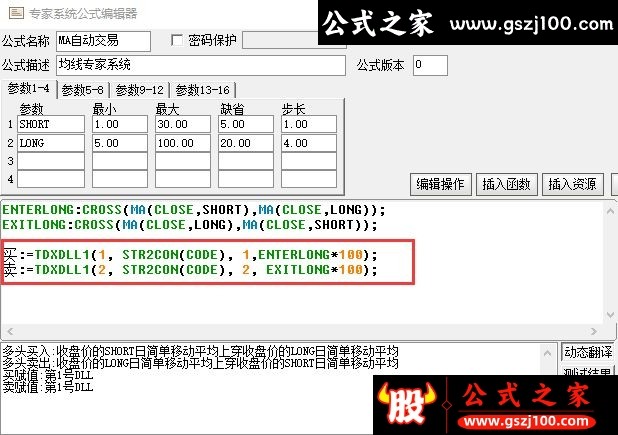Switch to the 参数5-8 tab
618x435 pixels.
tap(83, 90)
